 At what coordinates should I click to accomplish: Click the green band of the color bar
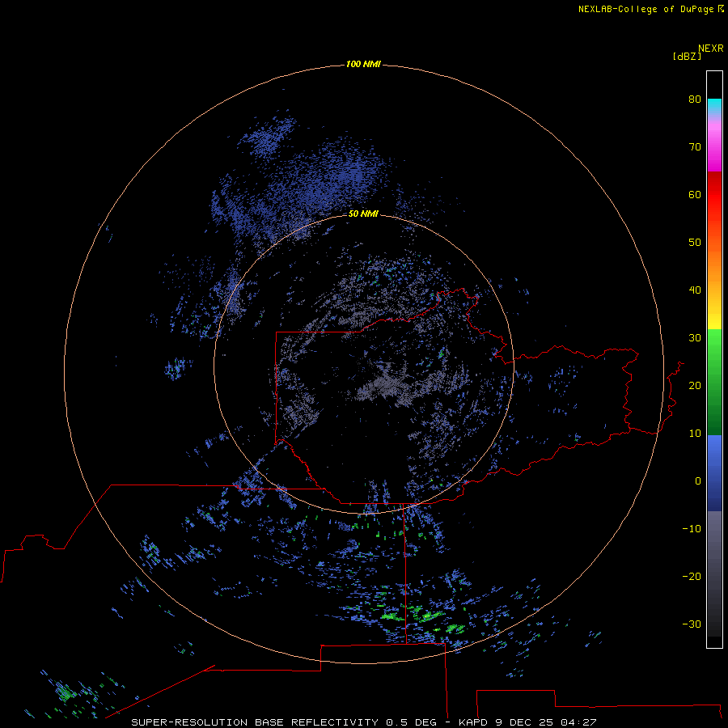[x=714, y=382]
